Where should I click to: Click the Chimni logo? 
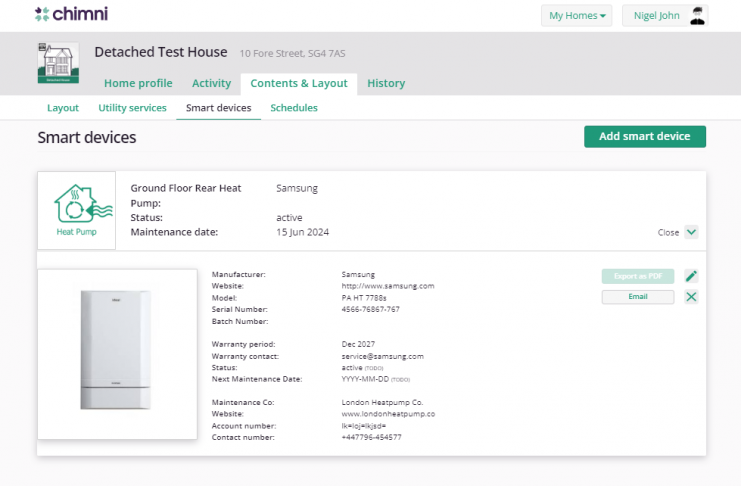point(71,15)
